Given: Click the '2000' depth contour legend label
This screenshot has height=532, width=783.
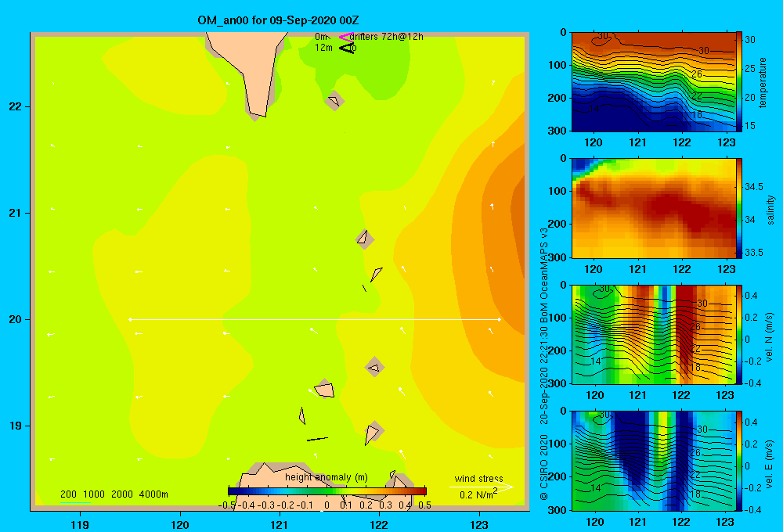Looking at the screenshot, I should (122, 494).
